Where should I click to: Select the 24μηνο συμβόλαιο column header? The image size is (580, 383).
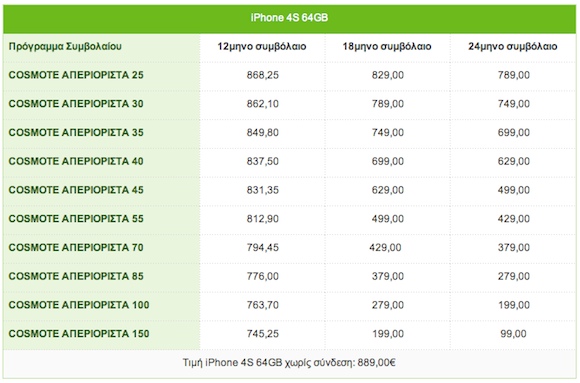(513, 46)
